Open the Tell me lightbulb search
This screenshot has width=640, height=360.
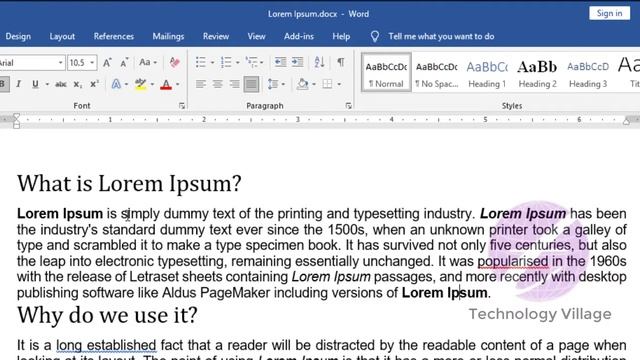tap(375, 36)
